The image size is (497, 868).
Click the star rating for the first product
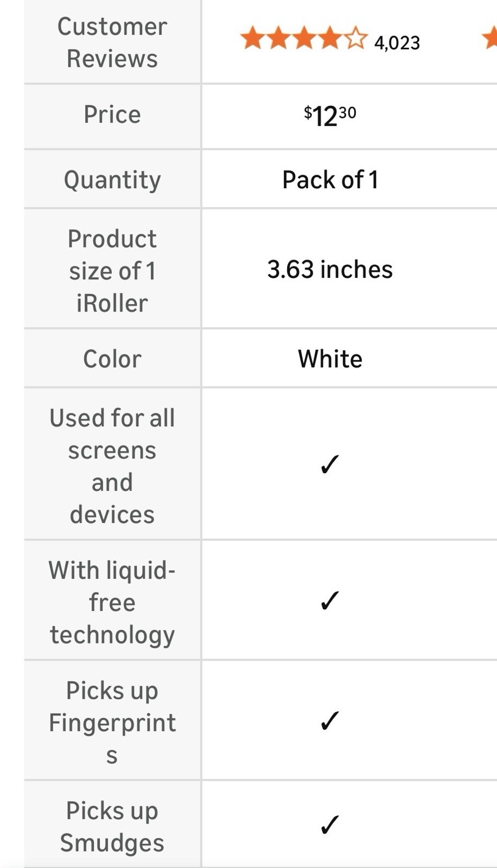[303, 40]
